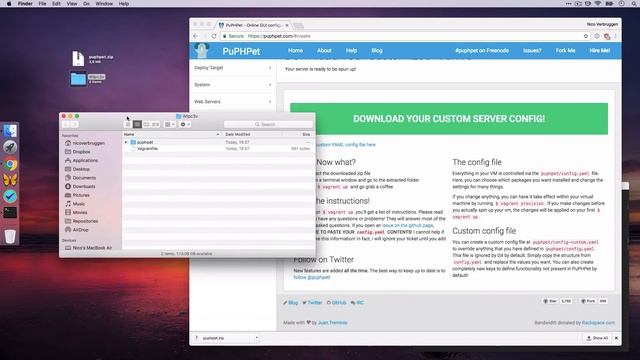Open the Finder action gear menu
Viewport: 640px width, 360px height.
click(x=185, y=124)
